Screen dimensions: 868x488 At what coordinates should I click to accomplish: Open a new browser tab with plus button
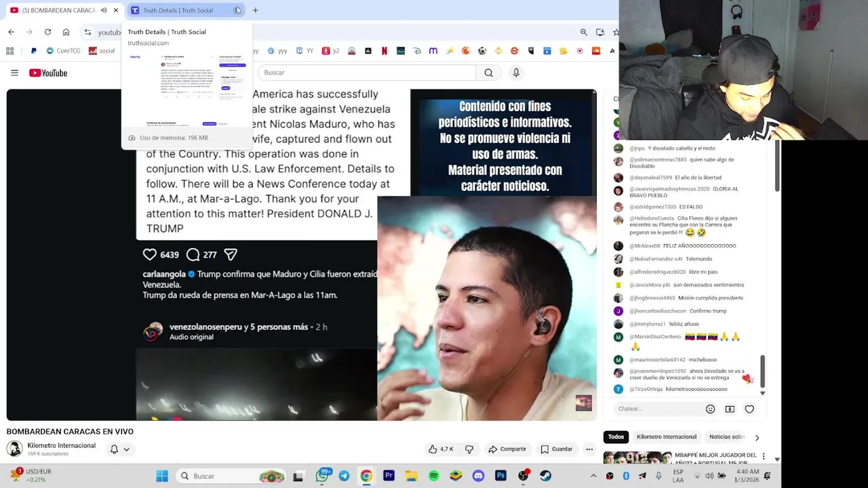255,10
